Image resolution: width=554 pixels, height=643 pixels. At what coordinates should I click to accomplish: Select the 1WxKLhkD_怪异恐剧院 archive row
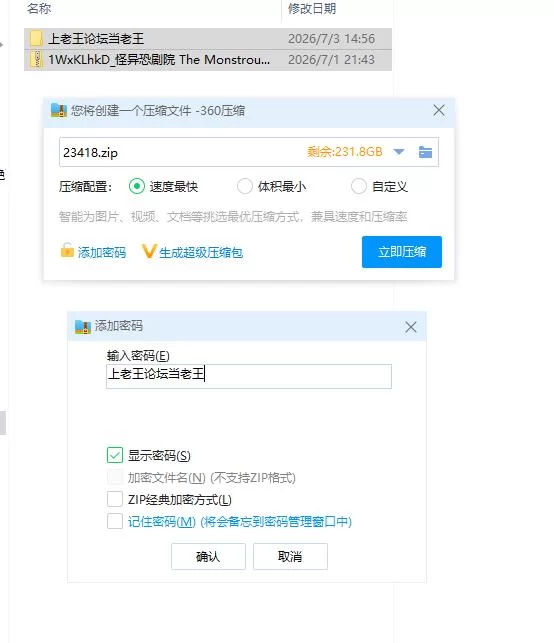208,60
